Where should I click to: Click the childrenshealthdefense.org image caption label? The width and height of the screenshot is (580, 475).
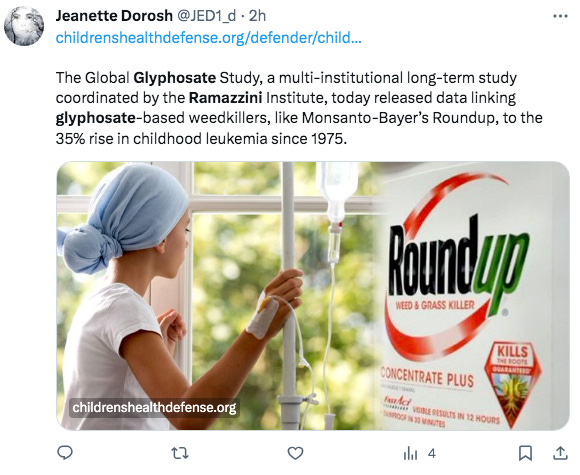point(154,407)
